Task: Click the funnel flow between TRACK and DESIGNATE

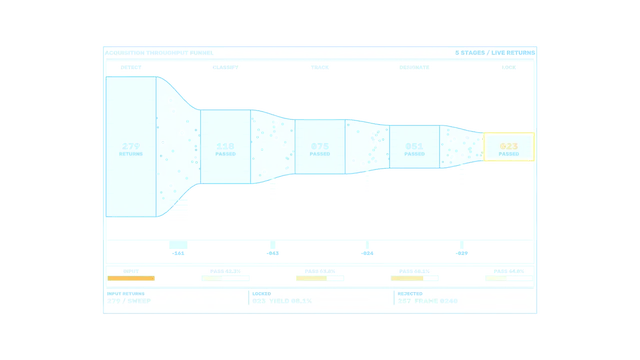Action: pyautogui.click(x=367, y=147)
